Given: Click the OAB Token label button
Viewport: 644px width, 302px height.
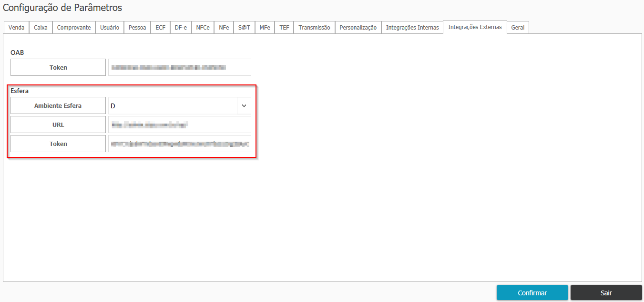Looking at the screenshot, I should 58,67.
